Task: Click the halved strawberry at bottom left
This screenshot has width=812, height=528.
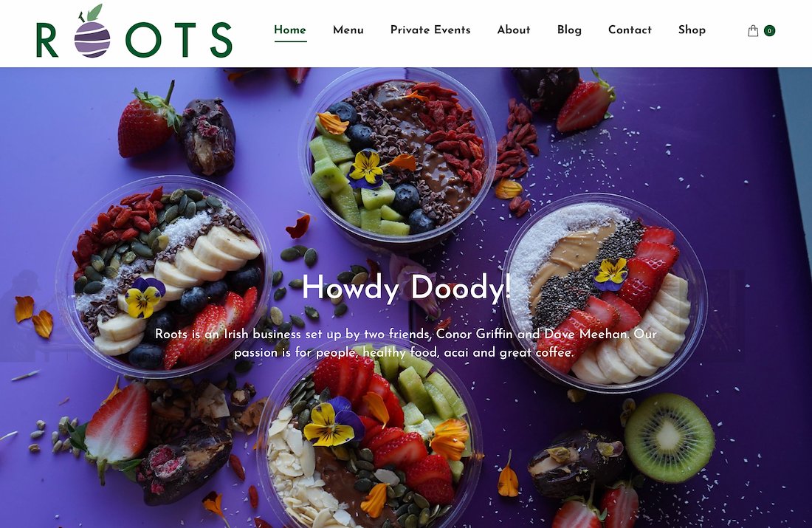Action: [x=117, y=426]
